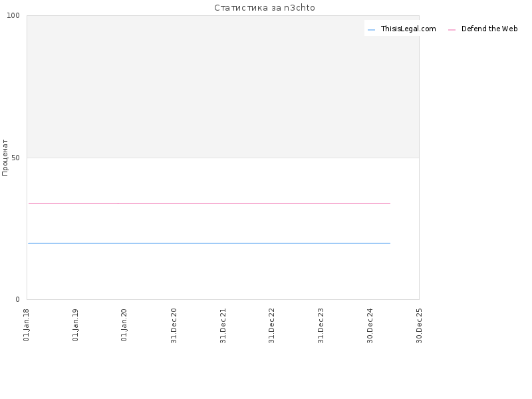
Task: Click the pink Defend the Web legend swatch
Action: [x=452, y=30]
